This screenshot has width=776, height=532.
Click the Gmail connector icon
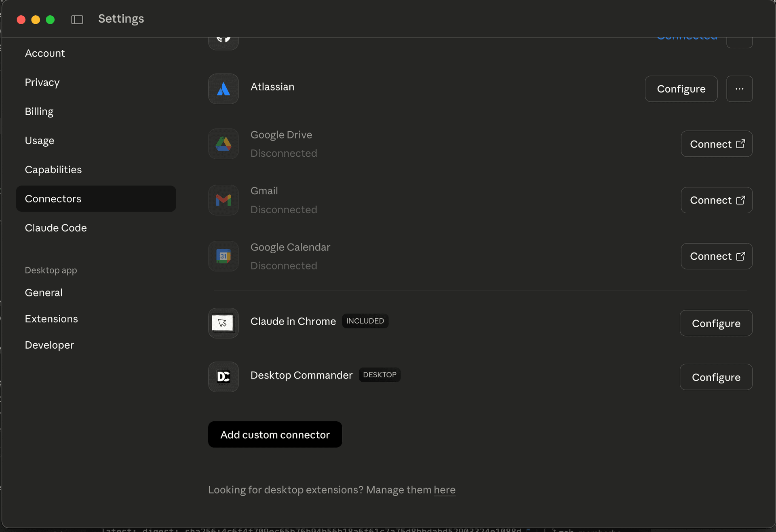pos(223,200)
